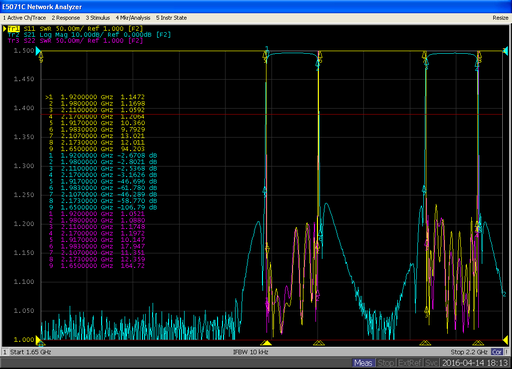
Task: Click the Meas status indicator
Action: pos(363,363)
